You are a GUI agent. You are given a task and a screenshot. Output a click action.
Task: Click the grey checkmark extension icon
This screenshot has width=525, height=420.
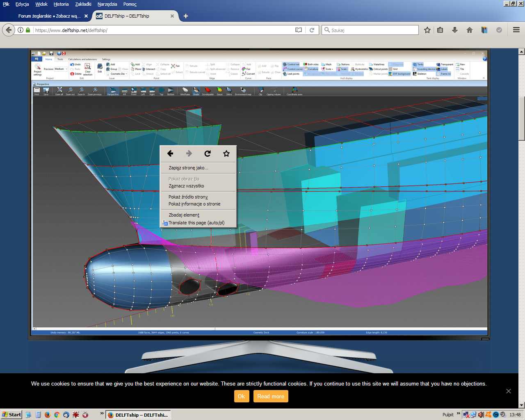point(499,30)
